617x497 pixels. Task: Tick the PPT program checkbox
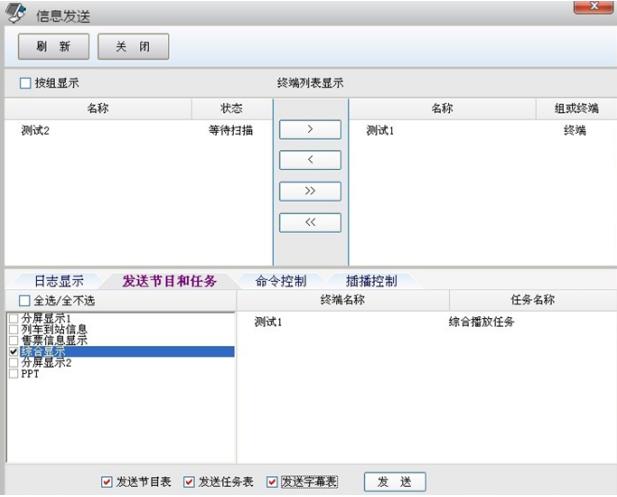pyautogui.click(x=13, y=374)
